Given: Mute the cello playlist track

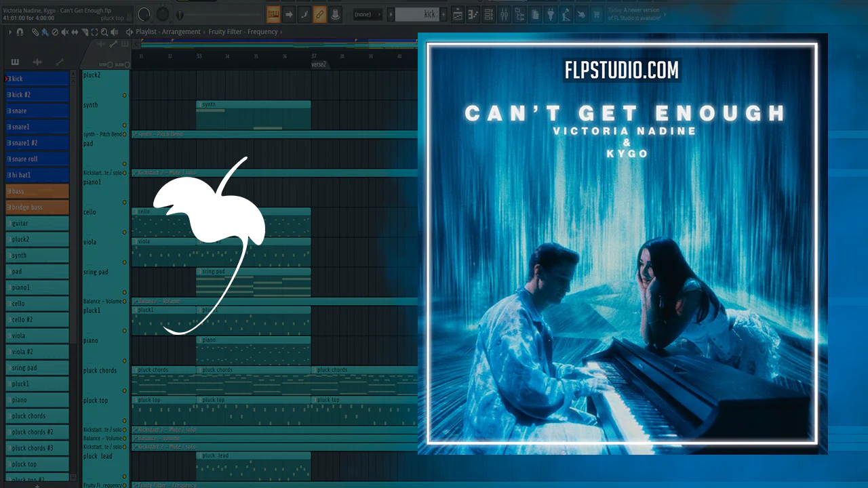Looking at the screenshot, I should click(x=124, y=232).
